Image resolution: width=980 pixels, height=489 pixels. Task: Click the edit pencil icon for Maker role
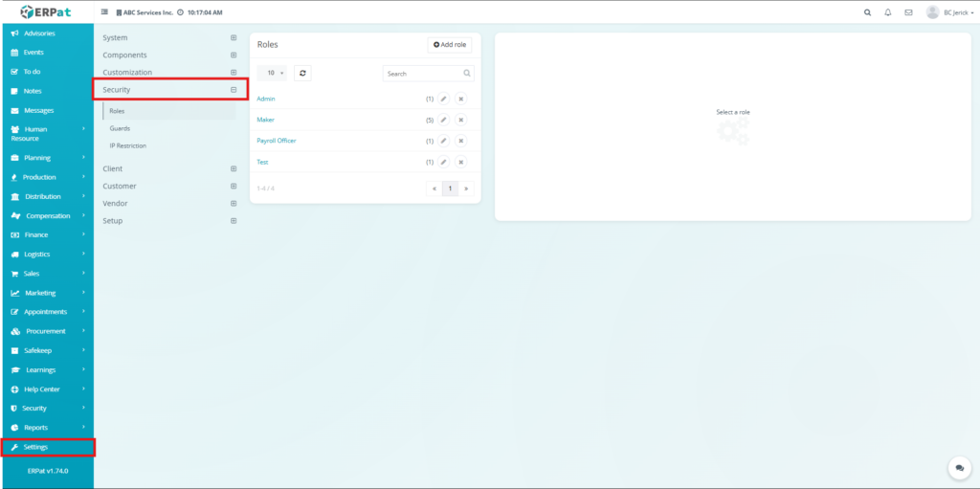coord(443,120)
